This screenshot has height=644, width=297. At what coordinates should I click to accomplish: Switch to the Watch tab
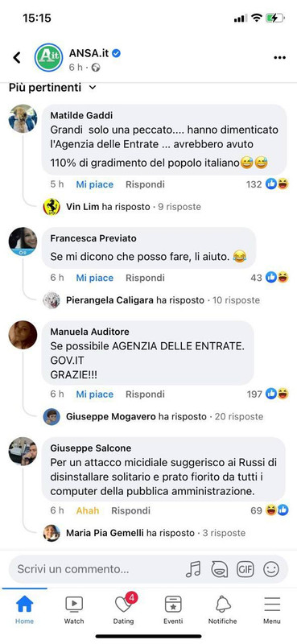(74, 610)
